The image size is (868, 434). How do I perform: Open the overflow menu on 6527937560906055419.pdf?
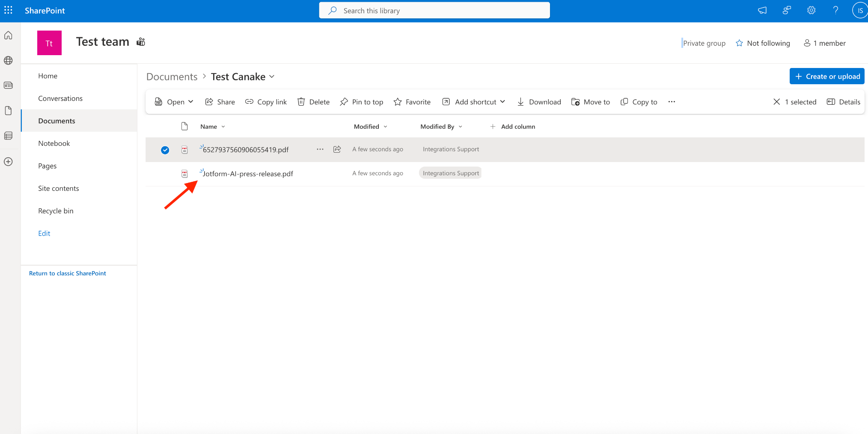click(x=320, y=149)
